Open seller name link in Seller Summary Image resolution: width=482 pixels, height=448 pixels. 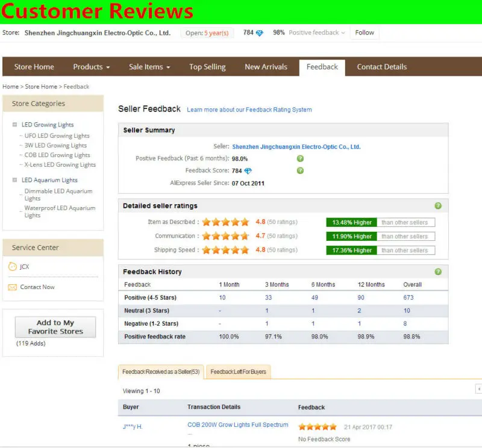pos(296,147)
